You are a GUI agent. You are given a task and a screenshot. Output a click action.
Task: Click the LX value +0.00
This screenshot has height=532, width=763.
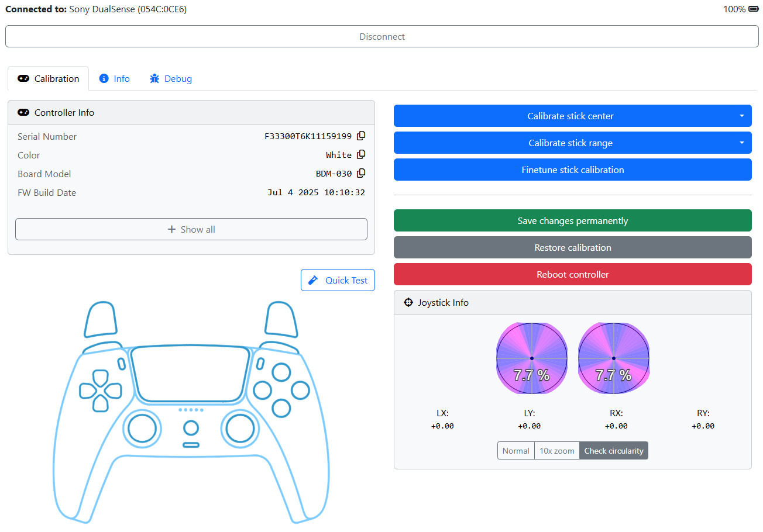click(x=442, y=426)
